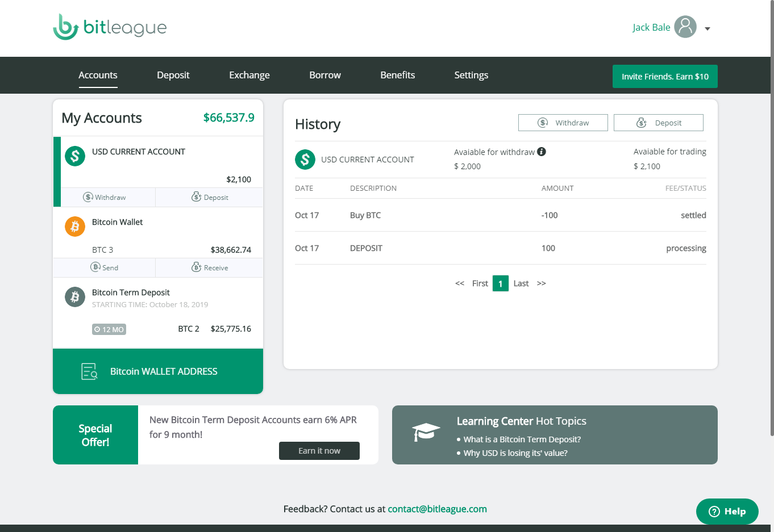Switch to the Exchange tab
This screenshot has width=774, height=532.
tap(249, 75)
